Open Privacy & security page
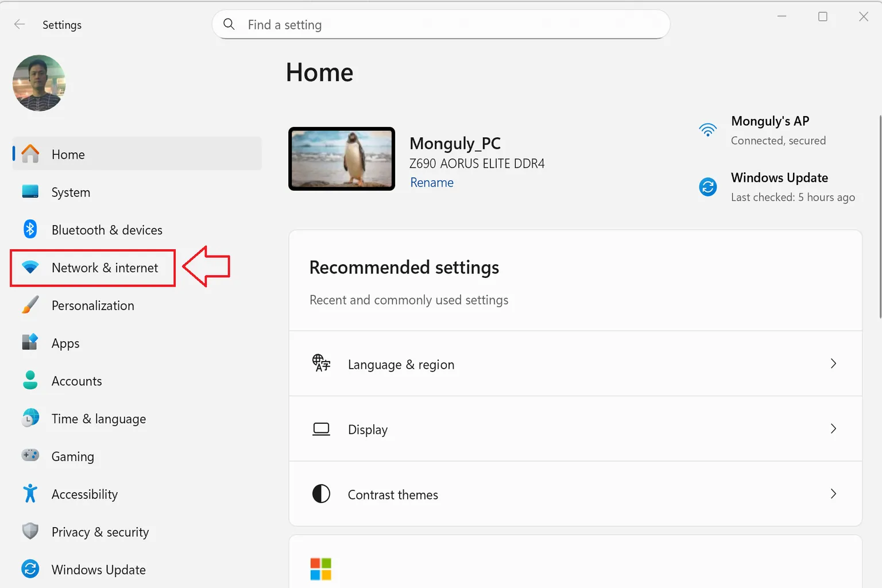 tap(137, 532)
